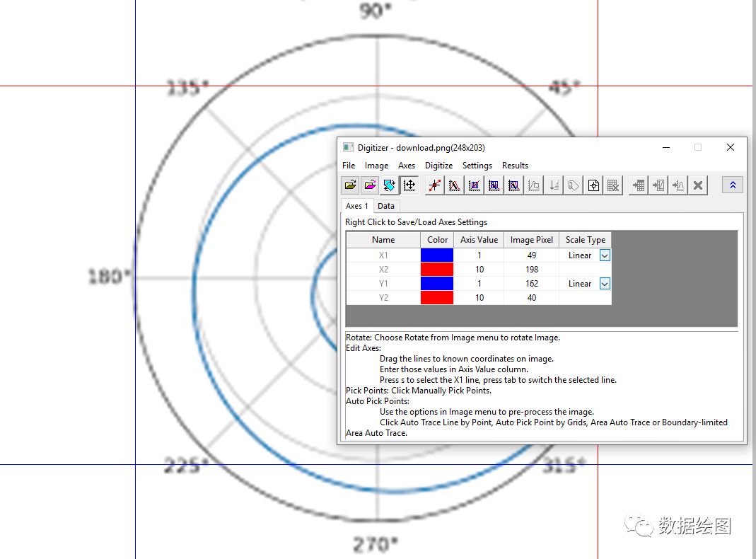Click the greyed label tag icon
756x559 pixels.
(574, 185)
